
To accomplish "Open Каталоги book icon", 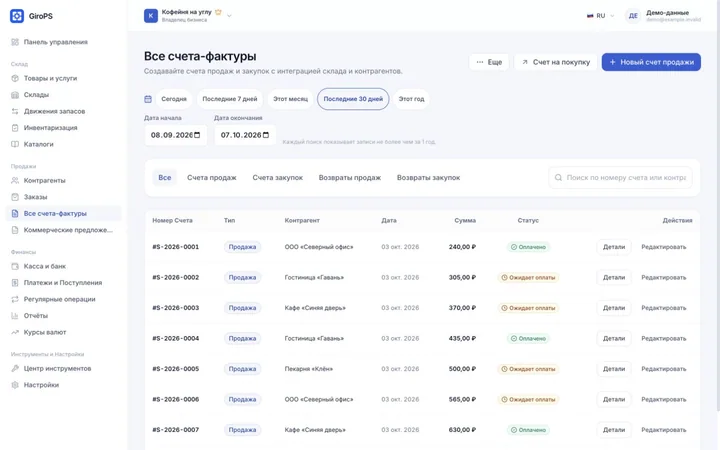I will (15, 145).
